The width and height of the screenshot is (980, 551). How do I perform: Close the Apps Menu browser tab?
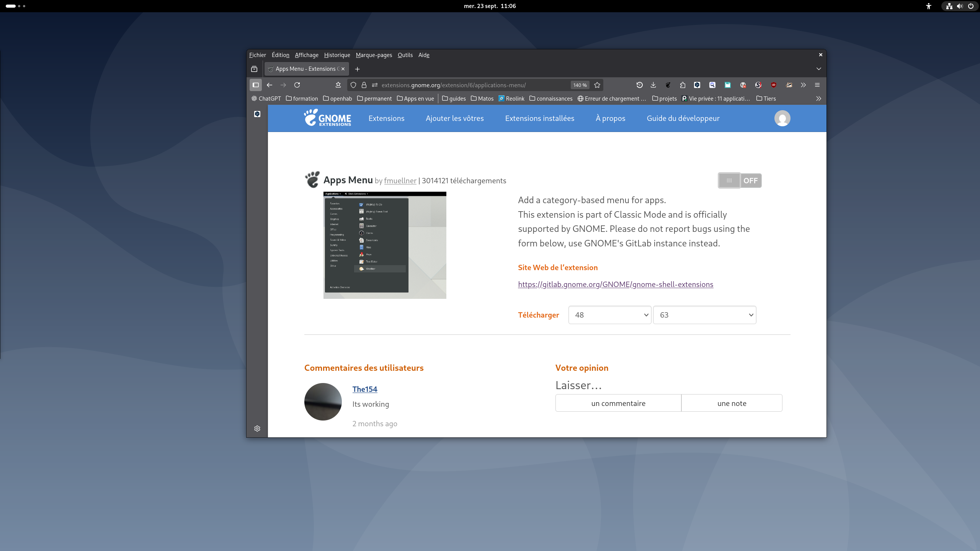pos(343,69)
